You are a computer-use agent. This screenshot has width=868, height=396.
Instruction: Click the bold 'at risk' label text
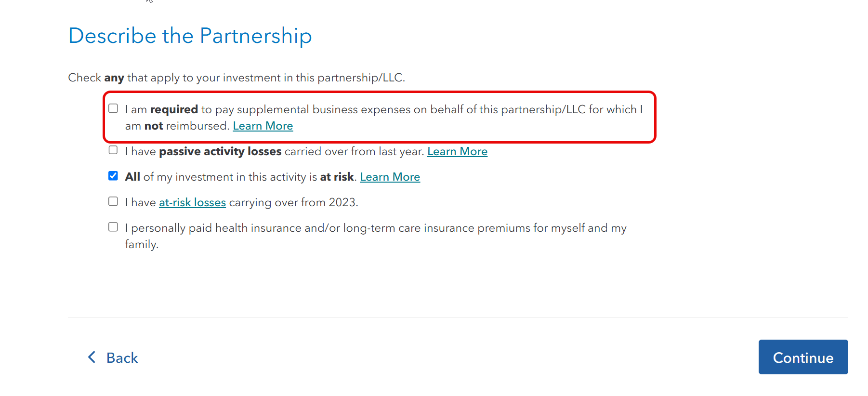click(337, 177)
